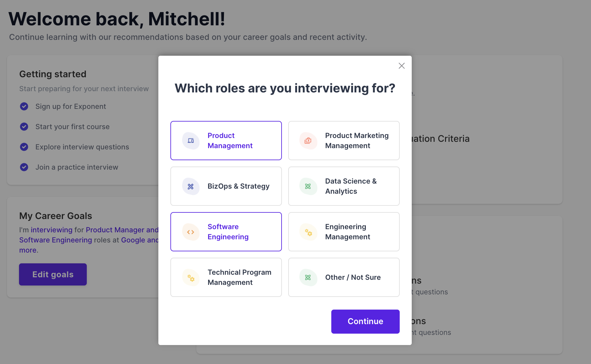The height and width of the screenshot is (364, 591).
Task: Click the Edit goals button
Action: (x=53, y=274)
